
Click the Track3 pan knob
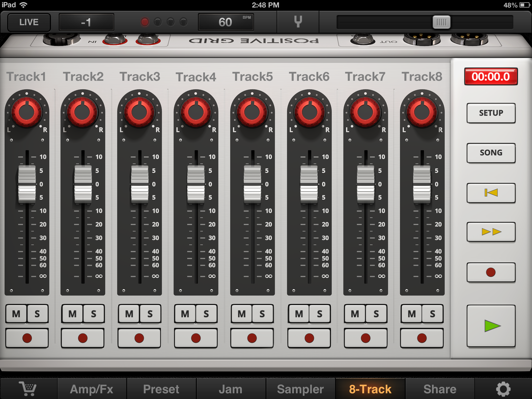pos(139,112)
